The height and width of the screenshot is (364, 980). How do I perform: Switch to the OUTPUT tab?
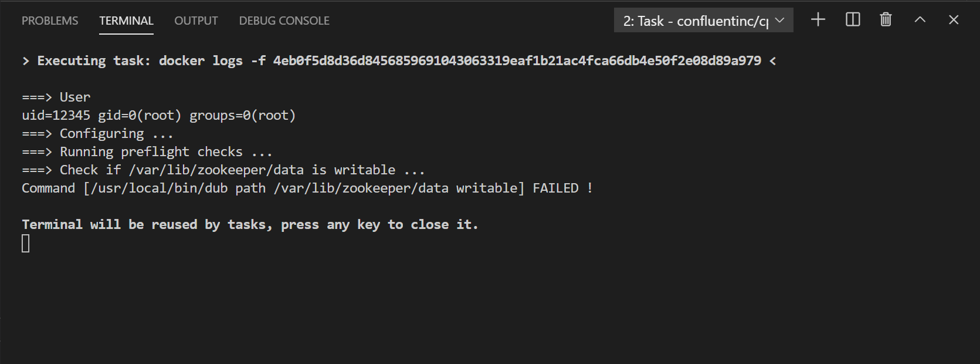(x=195, y=20)
